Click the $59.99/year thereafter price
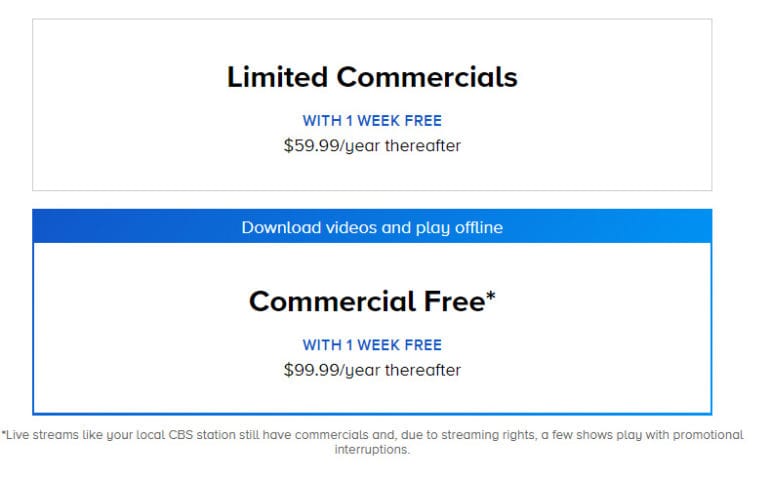This screenshot has height=479, width=770. pyautogui.click(x=371, y=145)
